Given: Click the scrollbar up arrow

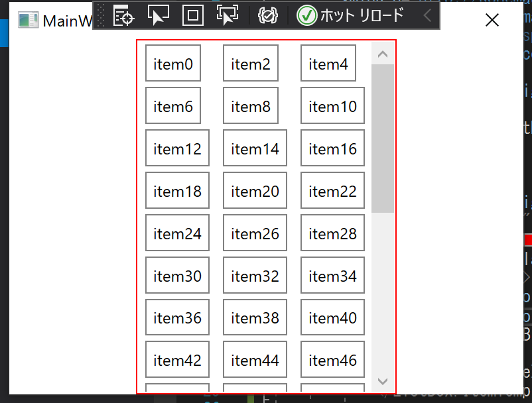Looking at the screenshot, I should (x=383, y=53).
